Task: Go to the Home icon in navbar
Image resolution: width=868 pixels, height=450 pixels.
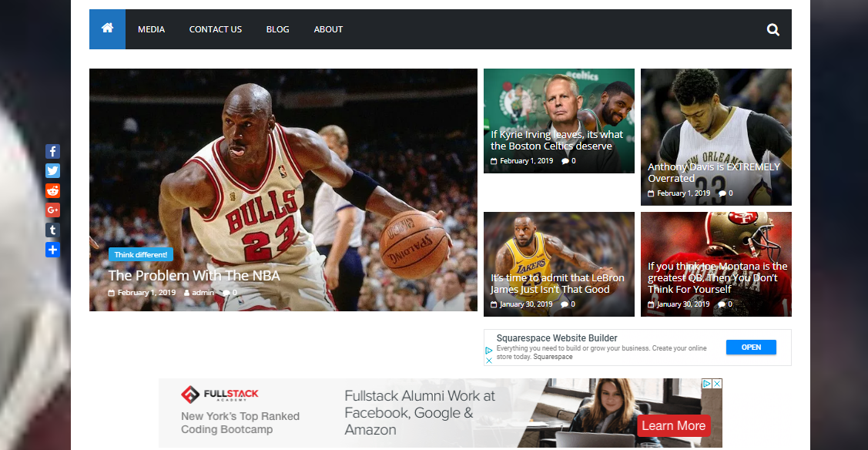Action: (x=107, y=29)
